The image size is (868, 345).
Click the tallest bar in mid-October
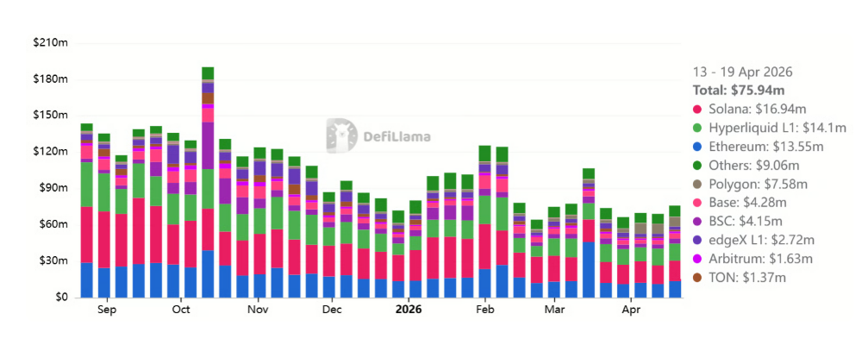(x=208, y=182)
